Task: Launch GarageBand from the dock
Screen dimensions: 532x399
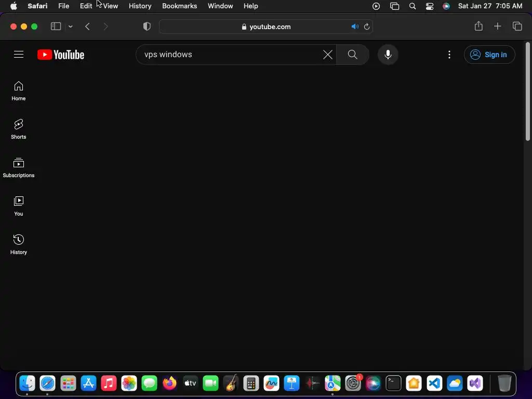Action: [231, 383]
